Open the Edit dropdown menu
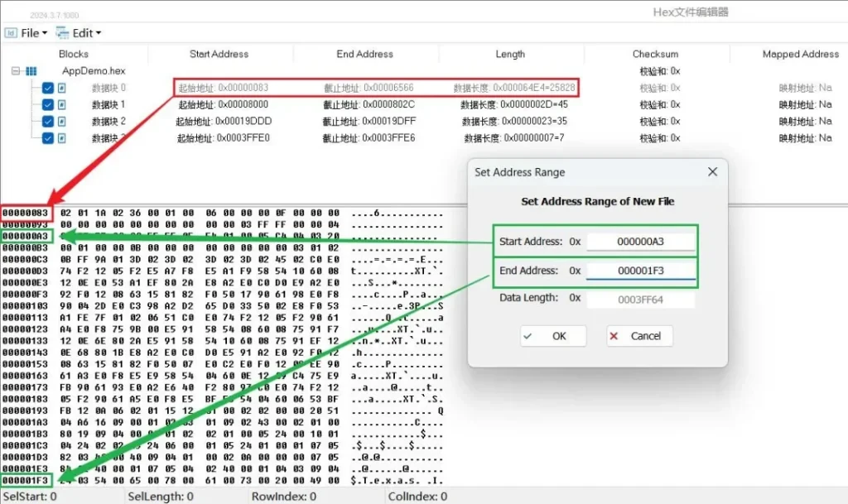Image resolution: width=848 pixels, height=504 pixels. (86, 33)
